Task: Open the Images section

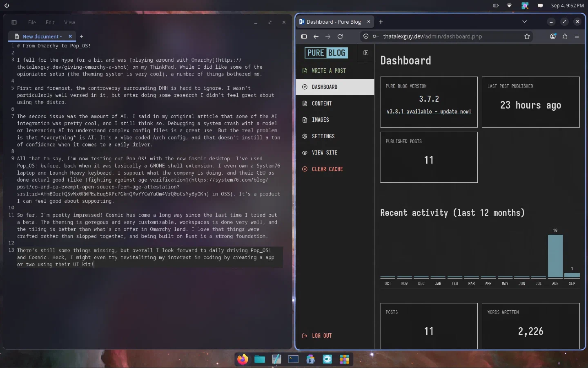Action: pyautogui.click(x=335, y=120)
